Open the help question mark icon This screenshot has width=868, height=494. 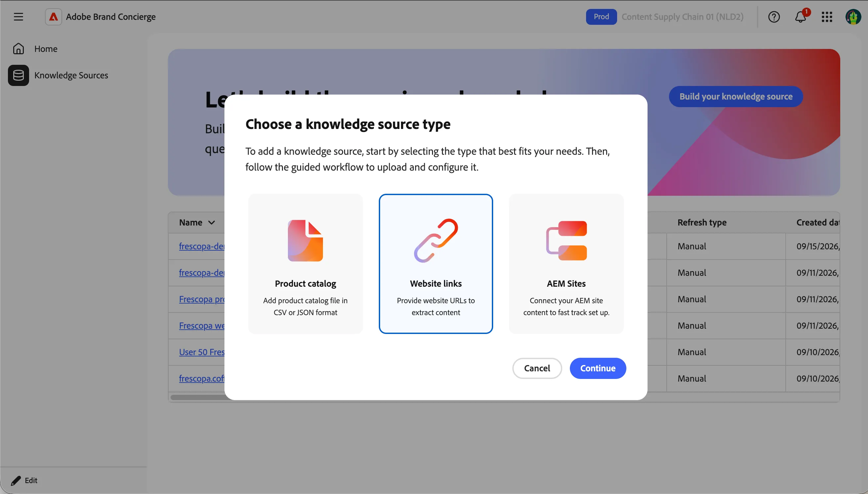774,17
